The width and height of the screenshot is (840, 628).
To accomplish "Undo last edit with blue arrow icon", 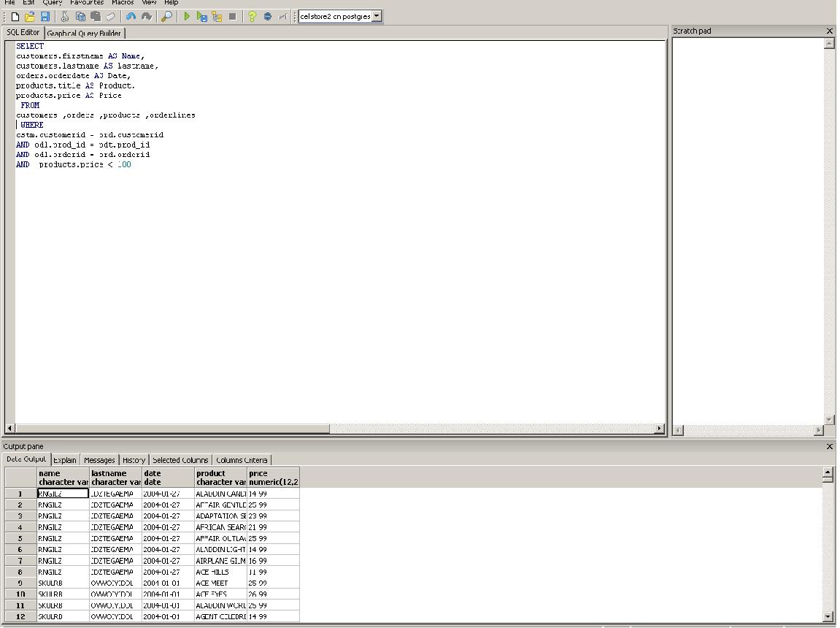I will 131,17.
